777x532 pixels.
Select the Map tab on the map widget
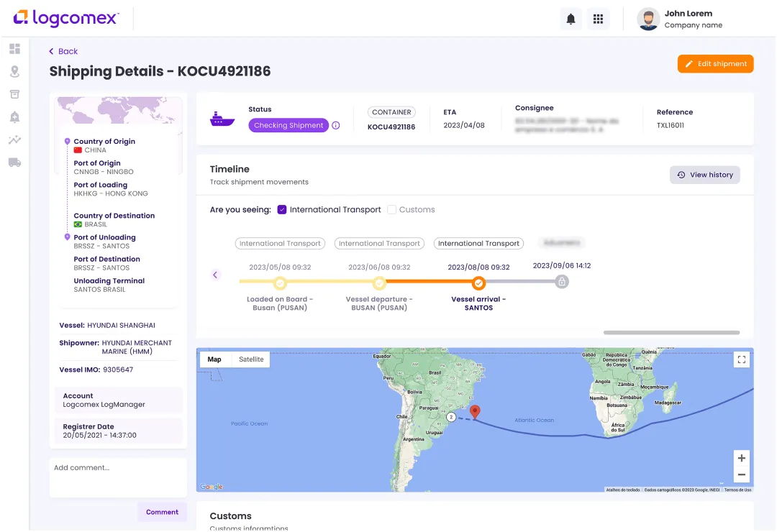point(214,359)
